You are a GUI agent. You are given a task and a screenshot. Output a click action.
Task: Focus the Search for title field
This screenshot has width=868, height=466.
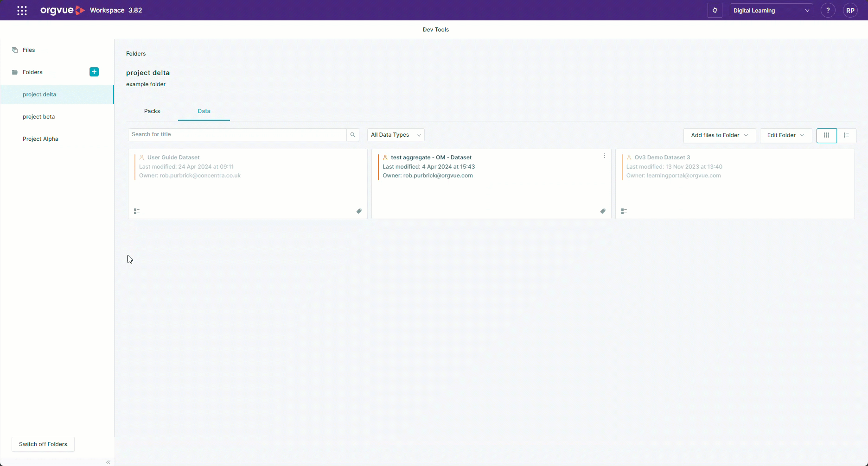(x=237, y=134)
